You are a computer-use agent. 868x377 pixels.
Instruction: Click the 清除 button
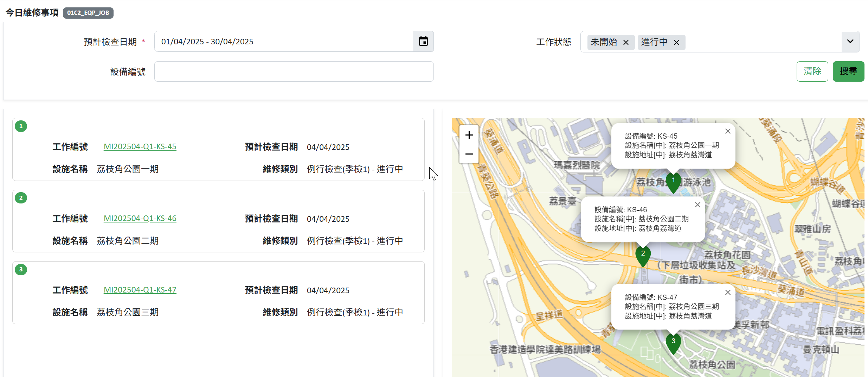click(812, 71)
